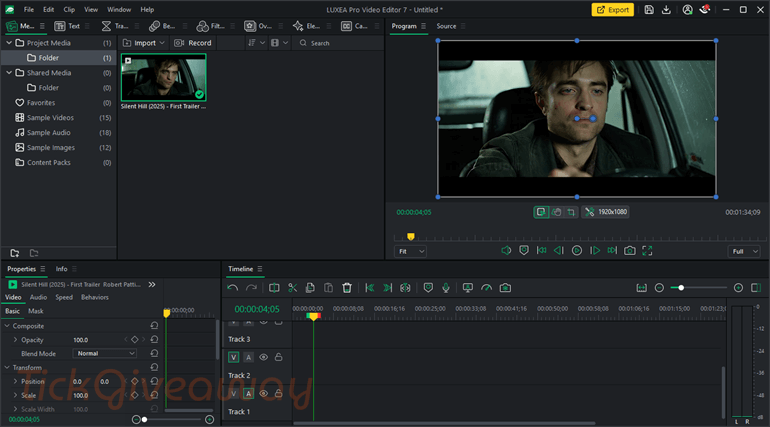Switch to the Info tab
Viewport: 770px width, 427px height.
coord(61,269)
